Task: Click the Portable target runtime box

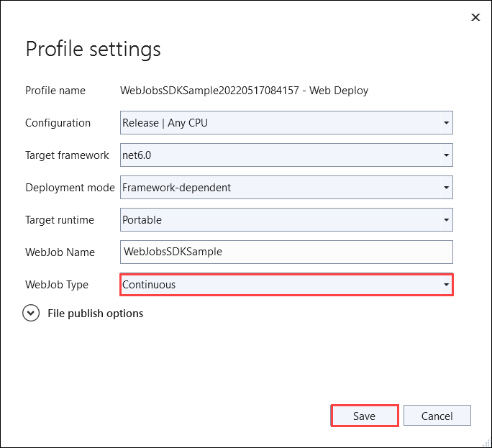Action: click(281, 220)
